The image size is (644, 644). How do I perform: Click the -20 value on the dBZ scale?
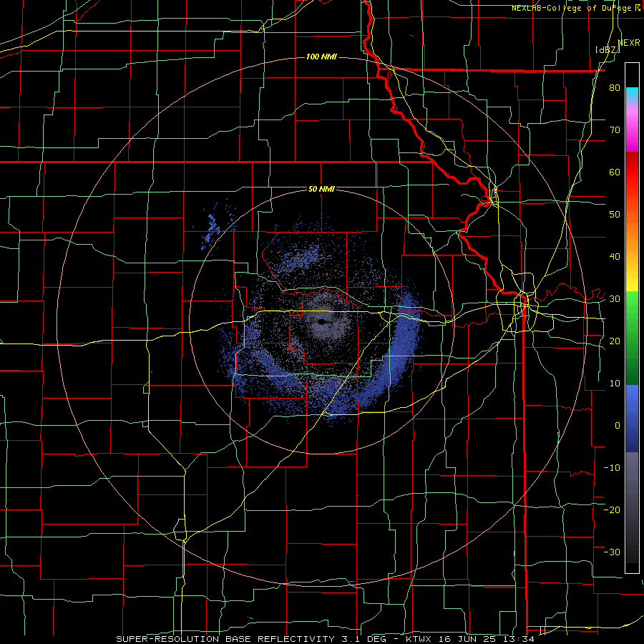pyautogui.click(x=612, y=509)
